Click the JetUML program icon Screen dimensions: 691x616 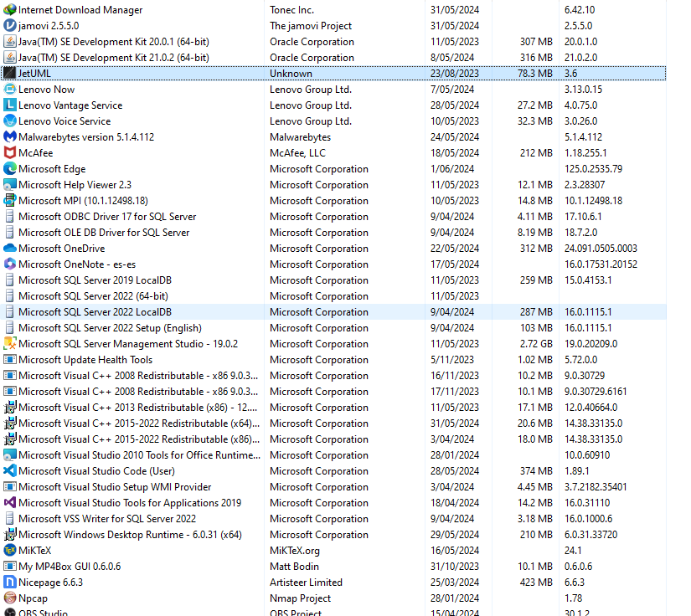pos(10,73)
